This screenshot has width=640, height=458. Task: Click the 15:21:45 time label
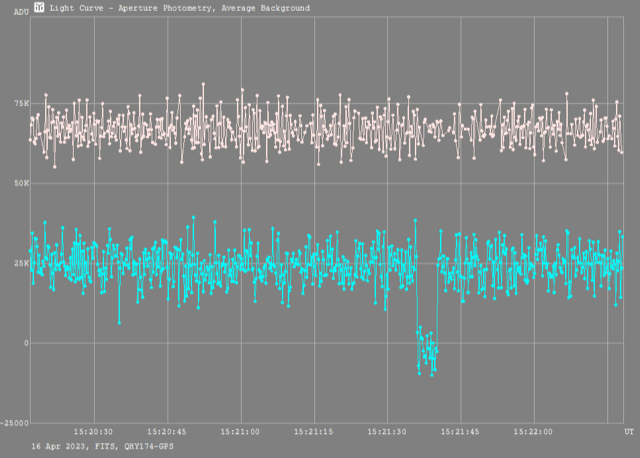[460, 432]
